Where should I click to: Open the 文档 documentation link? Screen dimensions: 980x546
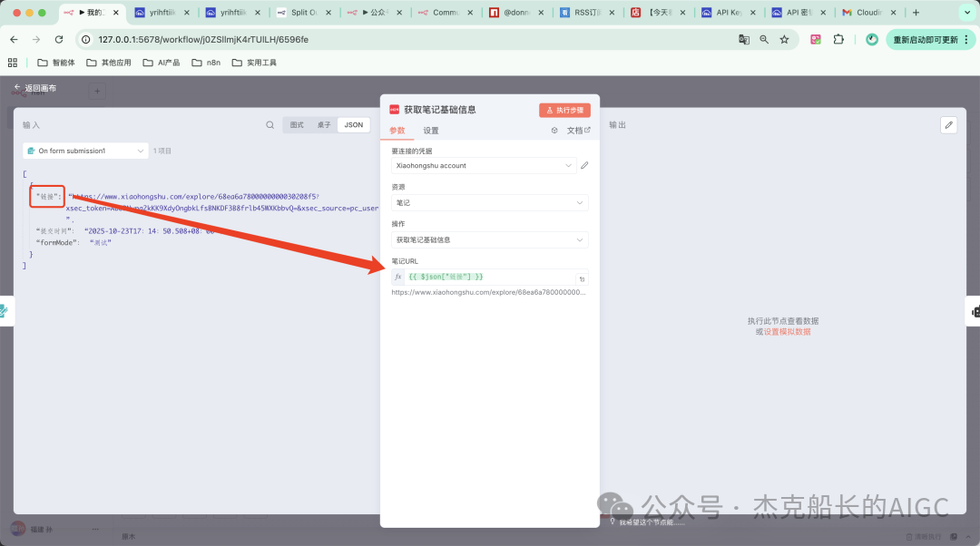(x=578, y=131)
